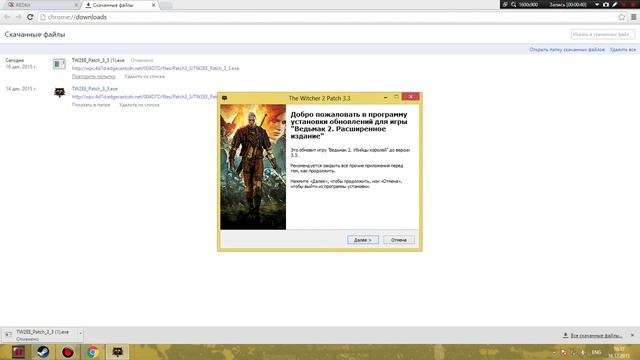This screenshot has width=640, height=360.
Task: Click the installer title bar icon
Action: click(x=224, y=98)
